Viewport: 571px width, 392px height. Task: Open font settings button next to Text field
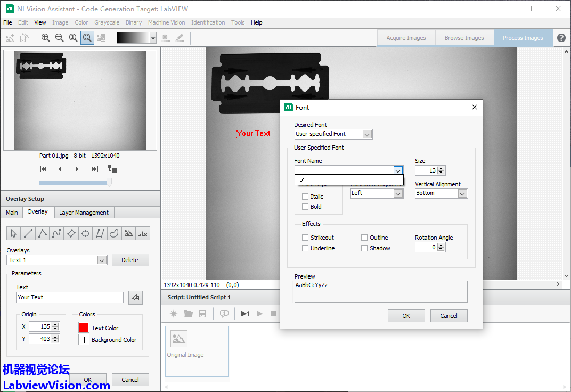click(x=135, y=298)
